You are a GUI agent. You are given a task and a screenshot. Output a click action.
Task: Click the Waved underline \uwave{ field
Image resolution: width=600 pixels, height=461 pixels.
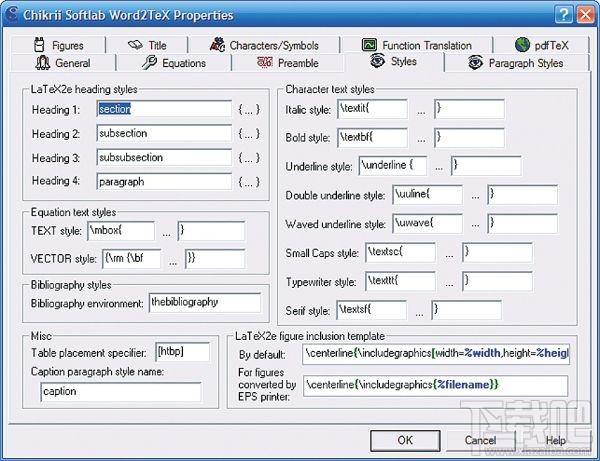click(427, 223)
